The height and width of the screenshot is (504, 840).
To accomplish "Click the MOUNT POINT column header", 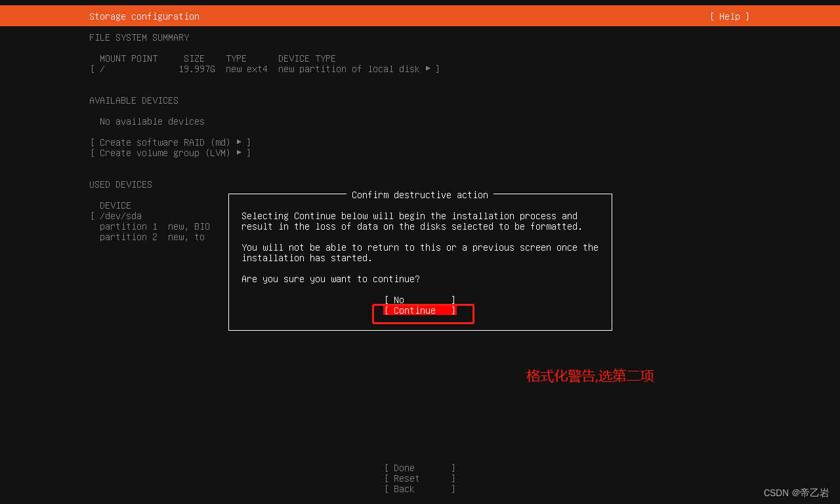I will point(129,58).
